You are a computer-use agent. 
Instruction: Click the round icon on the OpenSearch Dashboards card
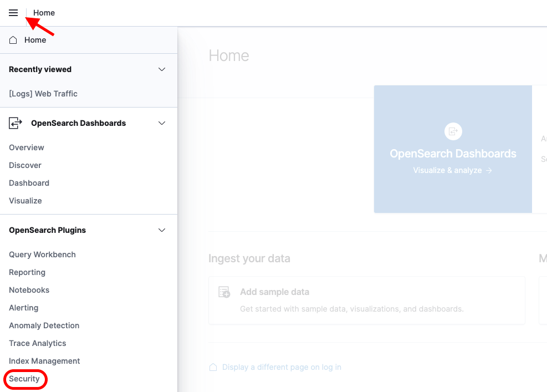(x=453, y=131)
